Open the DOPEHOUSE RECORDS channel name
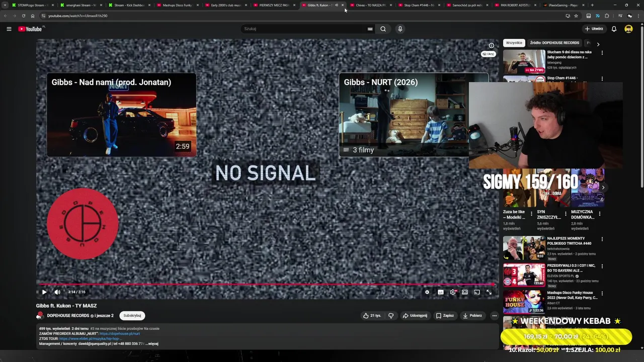The width and height of the screenshot is (644, 362). (x=68, y=316)
